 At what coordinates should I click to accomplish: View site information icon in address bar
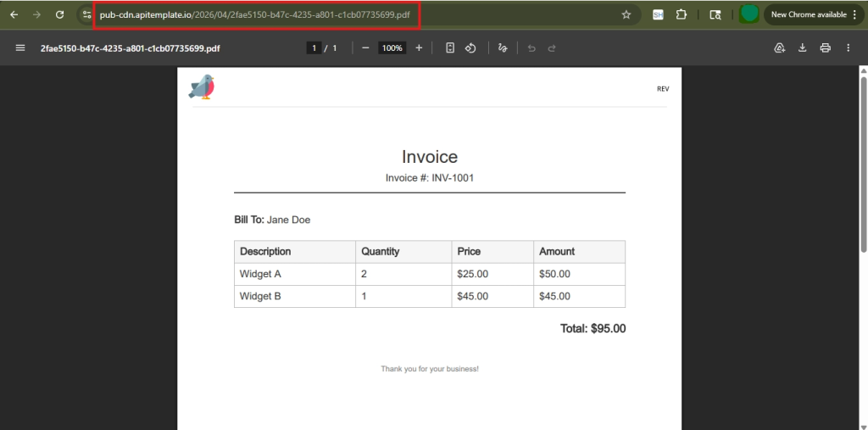tap(86, 14)
